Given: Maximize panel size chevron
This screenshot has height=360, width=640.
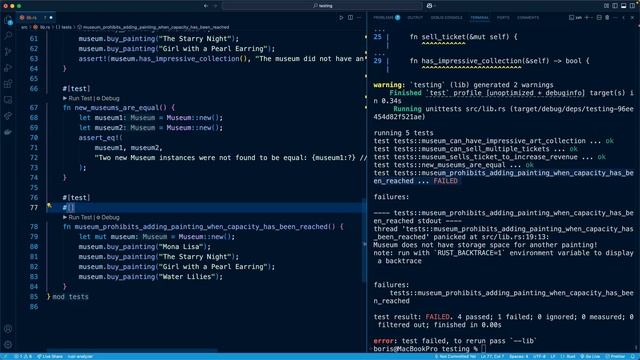Looking at the screenshot, I should (x=624, y=18).
